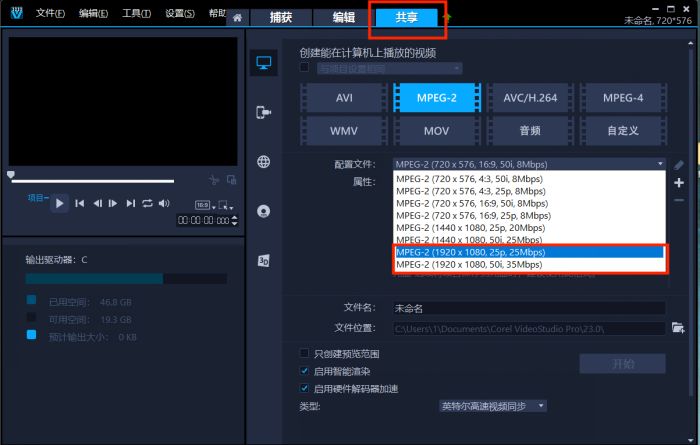Choose Audio (音频) output format
Viewport: 700px width, 445px height.
click(x=530, y=131)
